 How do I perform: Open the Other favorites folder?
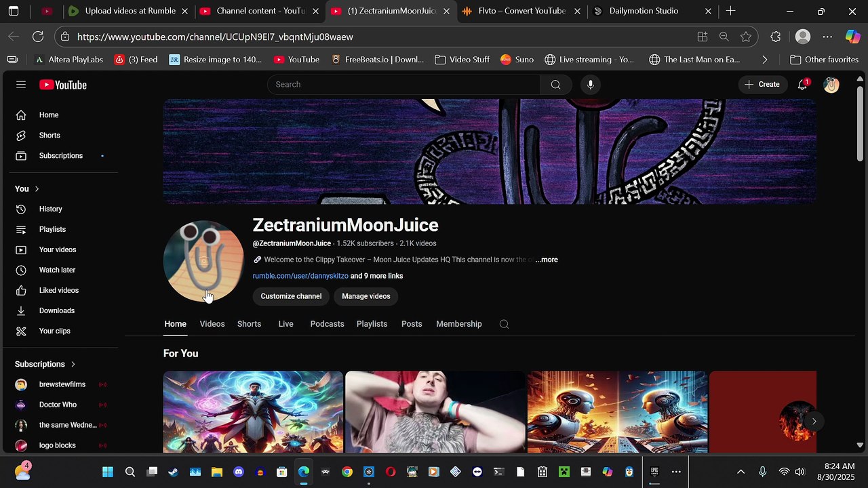825,60
